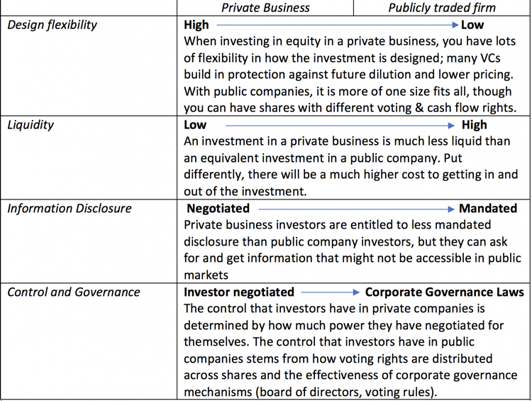Click the bold 'Corporate Governance Laws' label
The image size is (532, 401).
[x=445, y=292]
